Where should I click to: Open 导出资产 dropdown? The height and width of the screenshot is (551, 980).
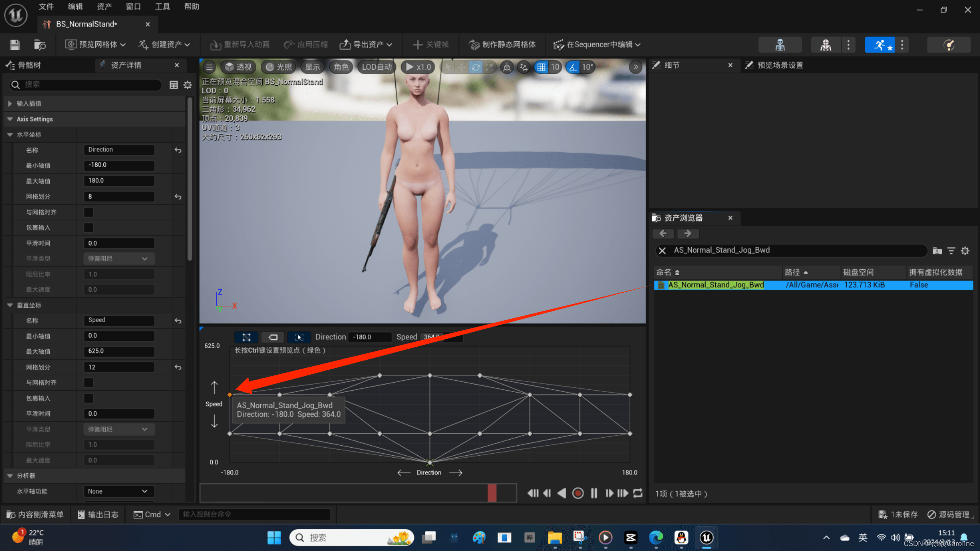point(366,45)
